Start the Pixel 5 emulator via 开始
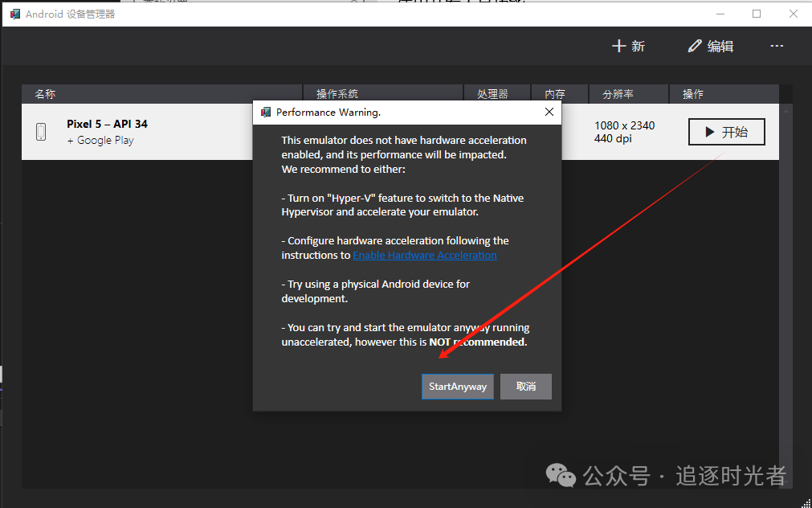This screenshot has width=812, height=508. [x=726, y=131]
